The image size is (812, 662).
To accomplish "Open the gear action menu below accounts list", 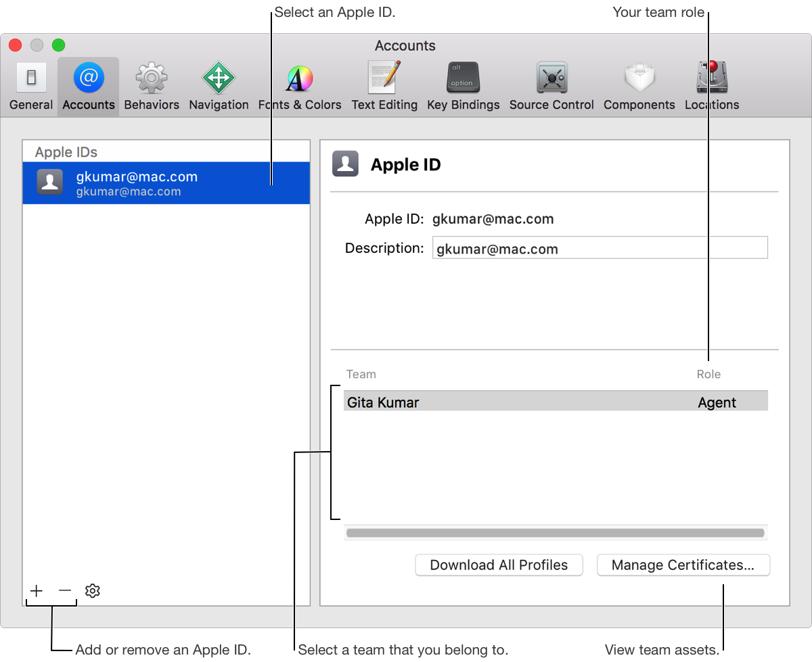I will (x=93, y=591).
